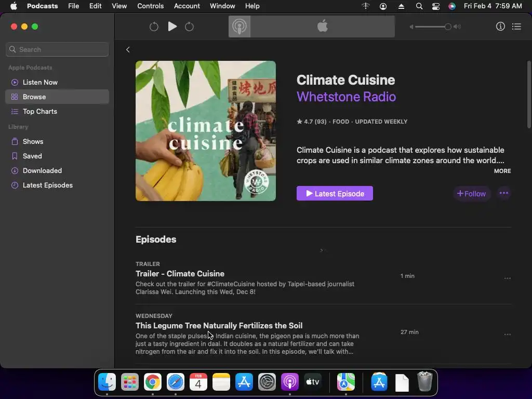Click the user account menu bar icon
The image size is (532, 399).
383,6
